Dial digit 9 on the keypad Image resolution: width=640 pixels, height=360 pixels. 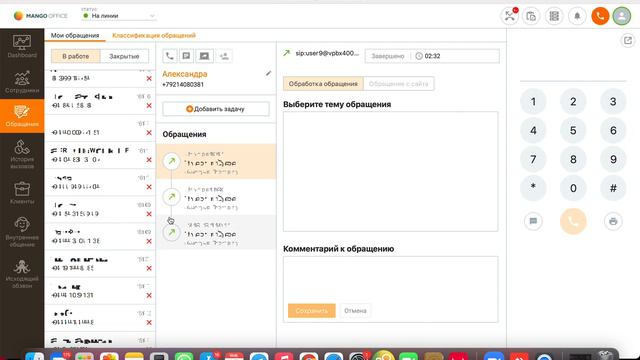[x=613, y=159]
